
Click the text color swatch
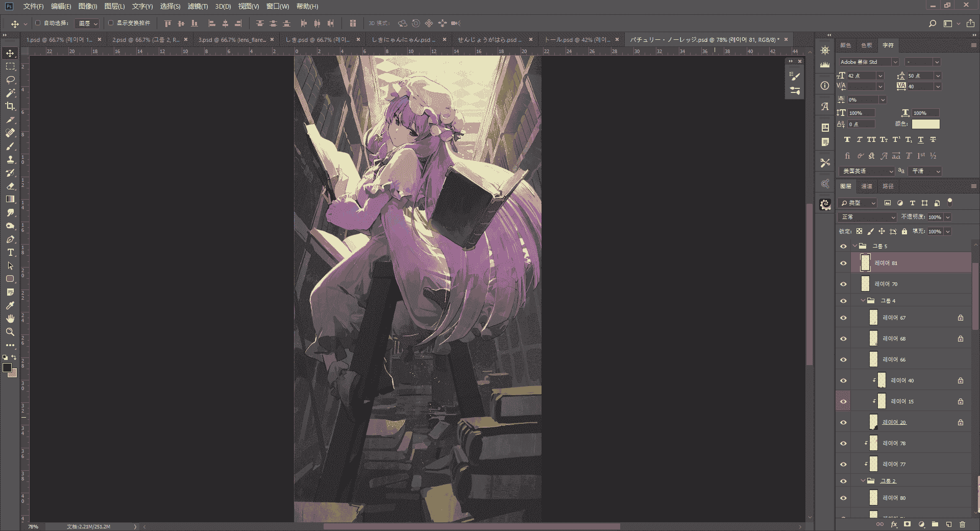pos(925,124)
